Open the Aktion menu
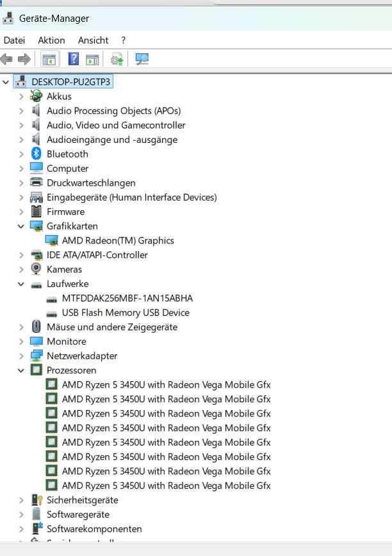392x556 pixels. click(51, 40)
